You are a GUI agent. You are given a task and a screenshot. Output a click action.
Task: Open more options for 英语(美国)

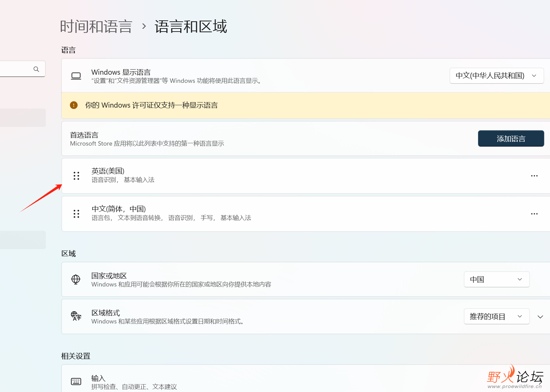coord(534,176)
